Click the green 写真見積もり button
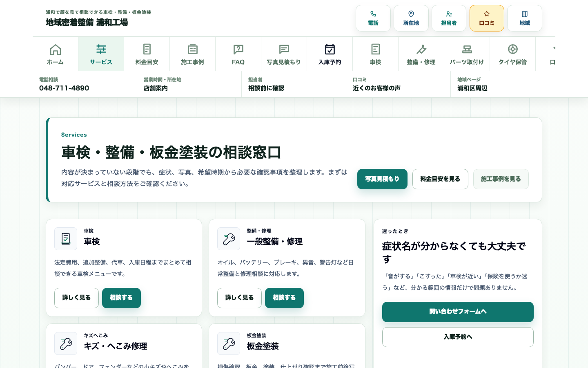 [382, 179]
